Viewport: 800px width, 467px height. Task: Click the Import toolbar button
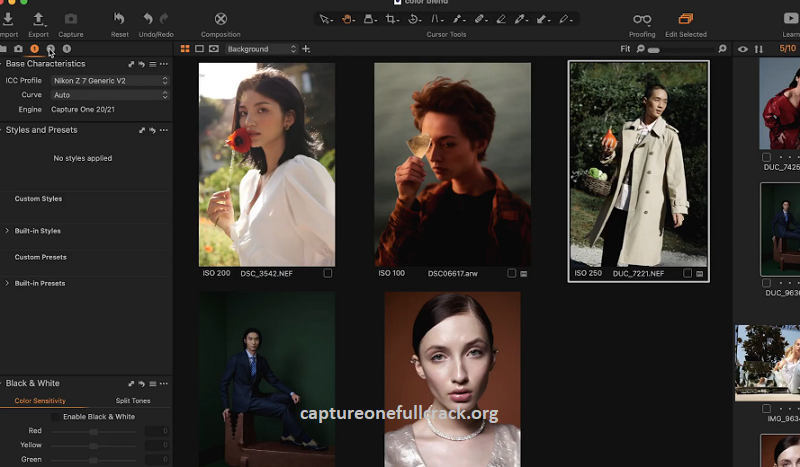pos(8,24)
